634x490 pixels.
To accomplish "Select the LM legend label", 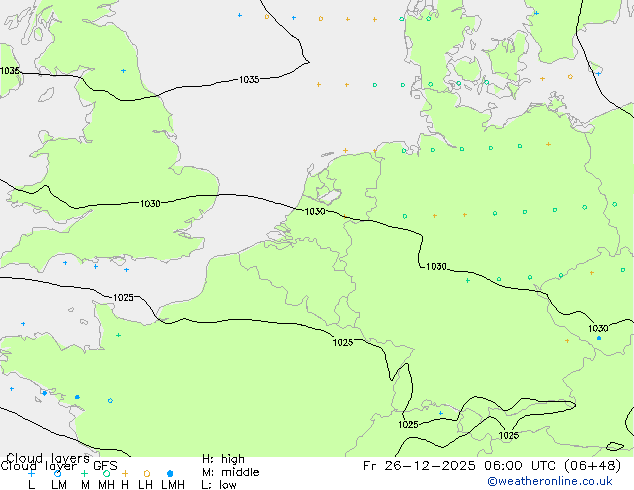I will click(59, 484).
